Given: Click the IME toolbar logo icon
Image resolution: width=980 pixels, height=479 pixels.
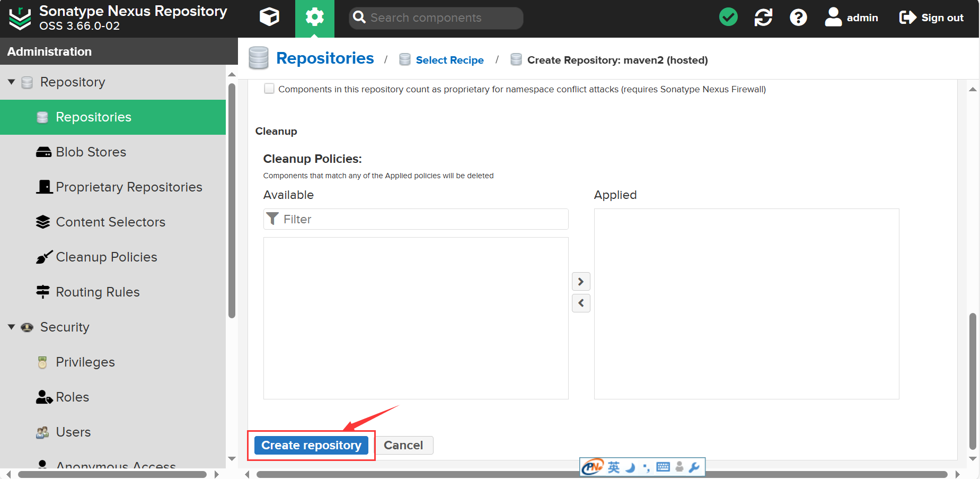Looking at the screenshot, I should (593, 467).
